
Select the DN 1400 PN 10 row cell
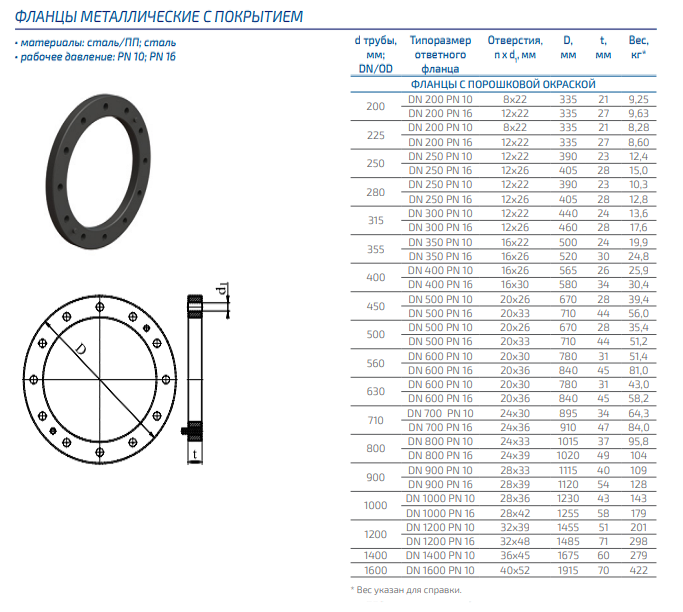[440, 555]
